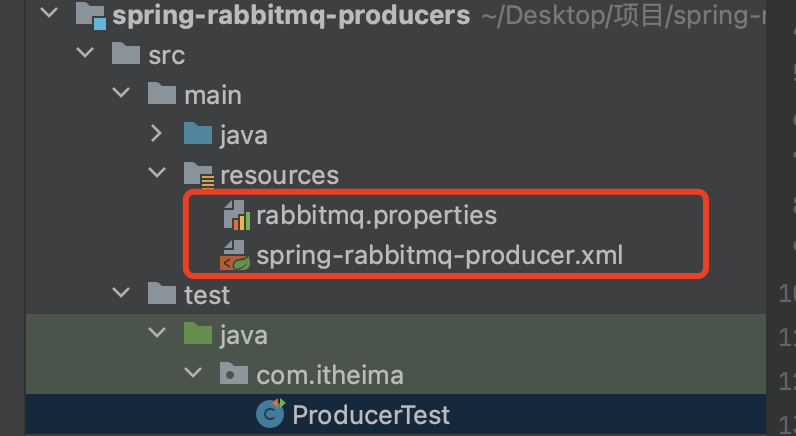Collapse the resources folder chevron
Screen dimensions: 796x436
[x=157, y=175]
